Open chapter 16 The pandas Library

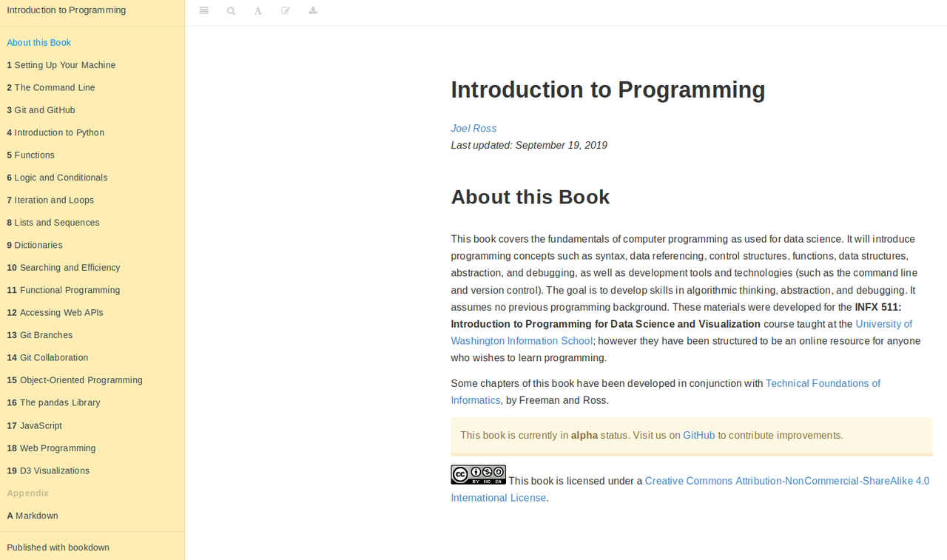53,402
